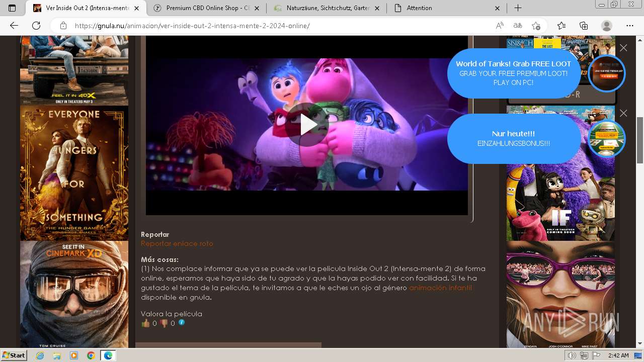Click the blue info icon beside ratings
Screen dimensions: 644x362
coord(182,322)
